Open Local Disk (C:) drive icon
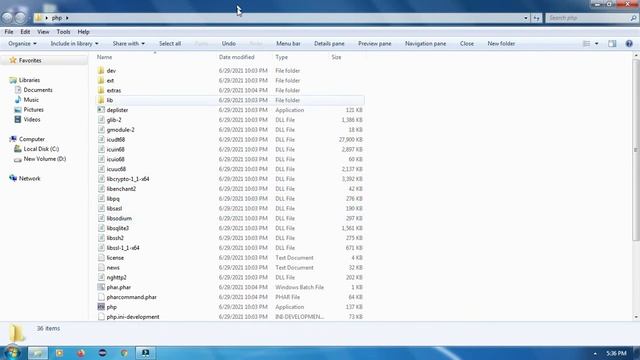 [18, 149]
